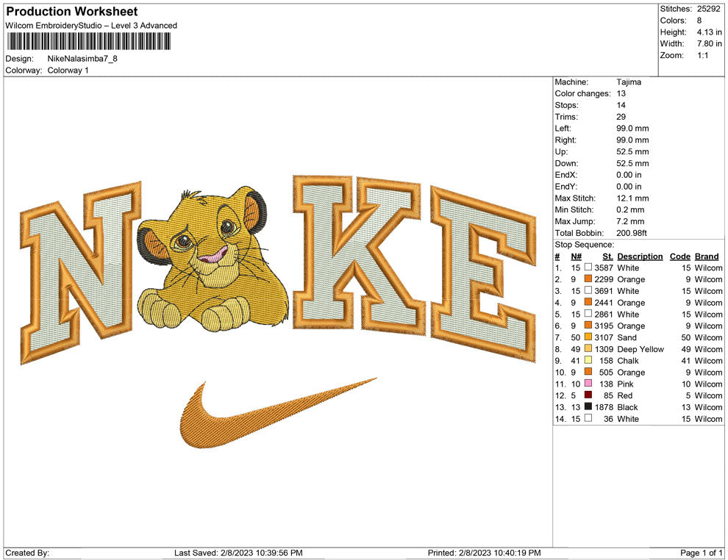Screen dimensions: 728x560
Task: Click the Chalk color swatch in row 9
Action: click(x=588, y=360)
